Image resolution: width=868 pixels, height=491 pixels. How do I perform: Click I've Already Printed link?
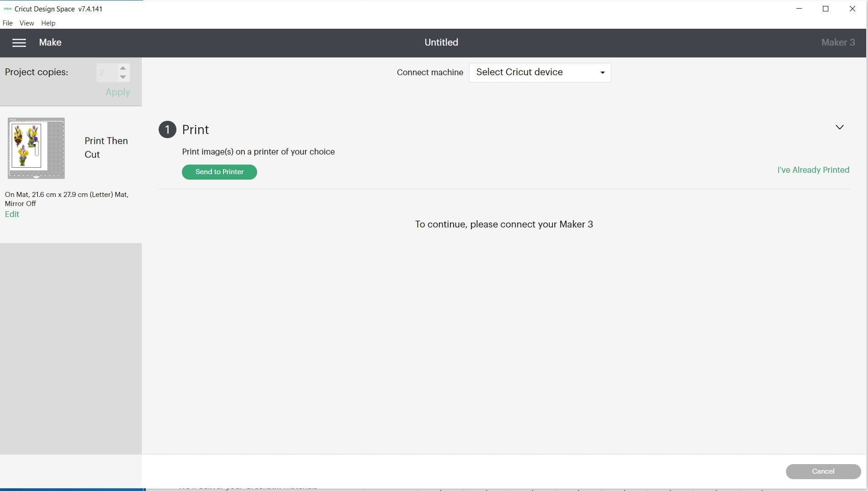click(813, 170)
